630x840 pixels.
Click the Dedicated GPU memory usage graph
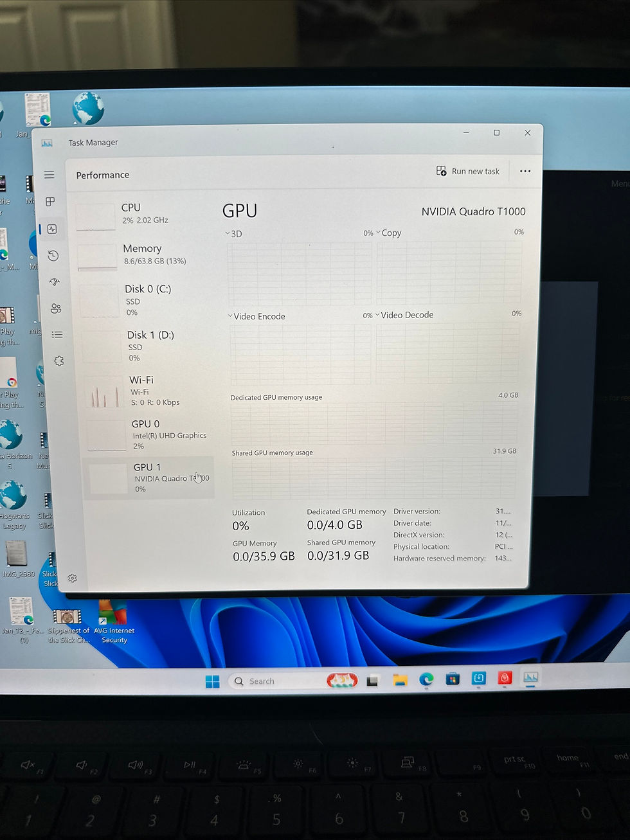374,424
